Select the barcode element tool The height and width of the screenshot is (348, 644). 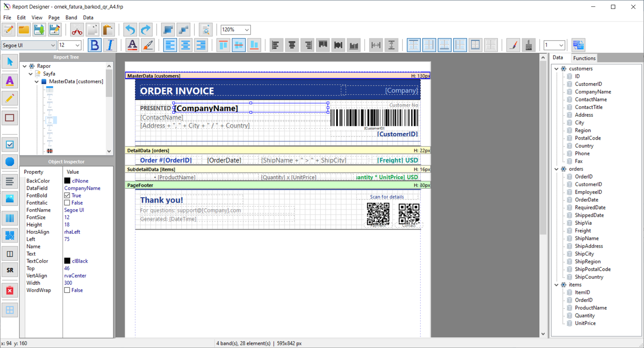[x=10, y=218]
